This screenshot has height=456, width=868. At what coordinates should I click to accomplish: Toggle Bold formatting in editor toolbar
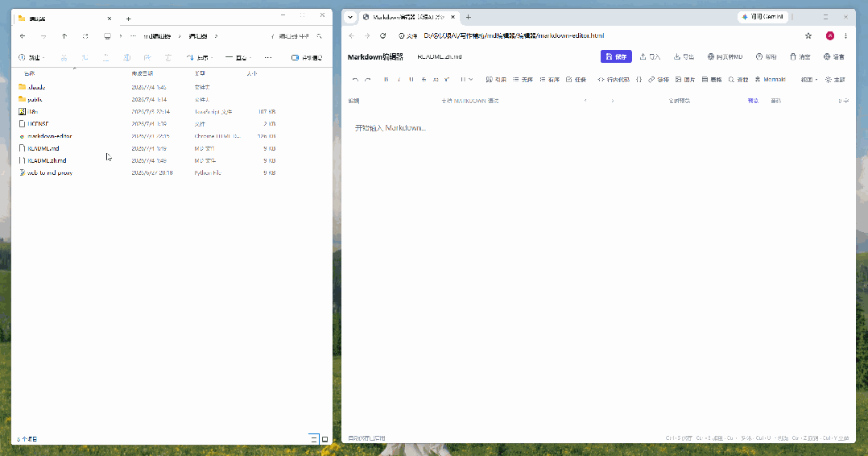click(386, 80)
